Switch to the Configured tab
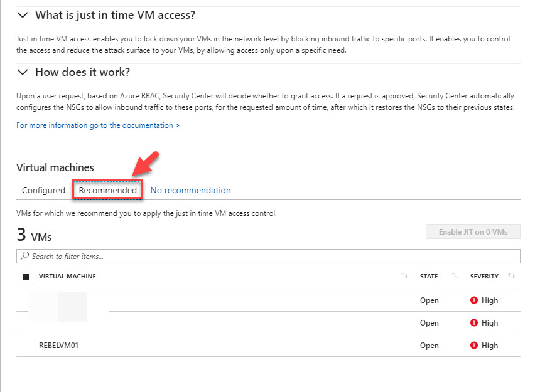This screenshot has width=535, height=392. pos(43,190)
